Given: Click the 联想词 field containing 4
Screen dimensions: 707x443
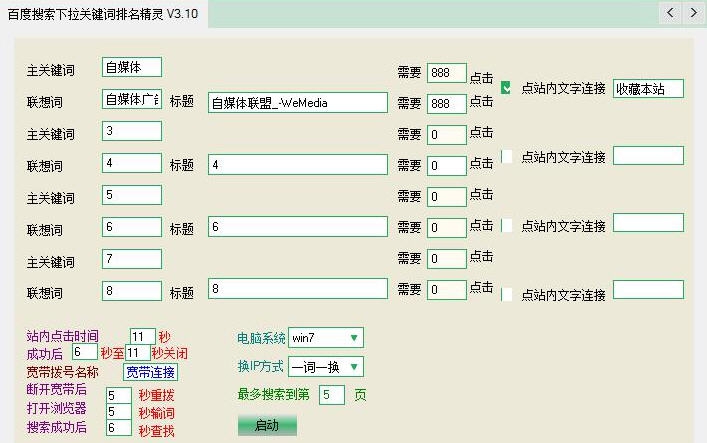Looking at the screenshot, I should pyautogui.click(x=132, y=163).
